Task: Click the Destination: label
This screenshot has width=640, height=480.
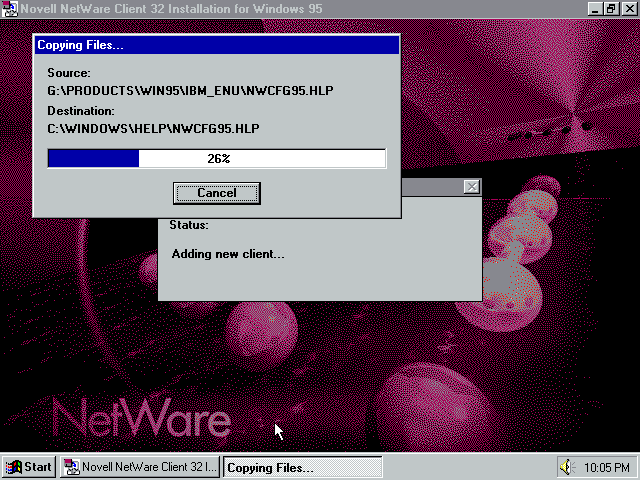Action: [x=81, y=111]
